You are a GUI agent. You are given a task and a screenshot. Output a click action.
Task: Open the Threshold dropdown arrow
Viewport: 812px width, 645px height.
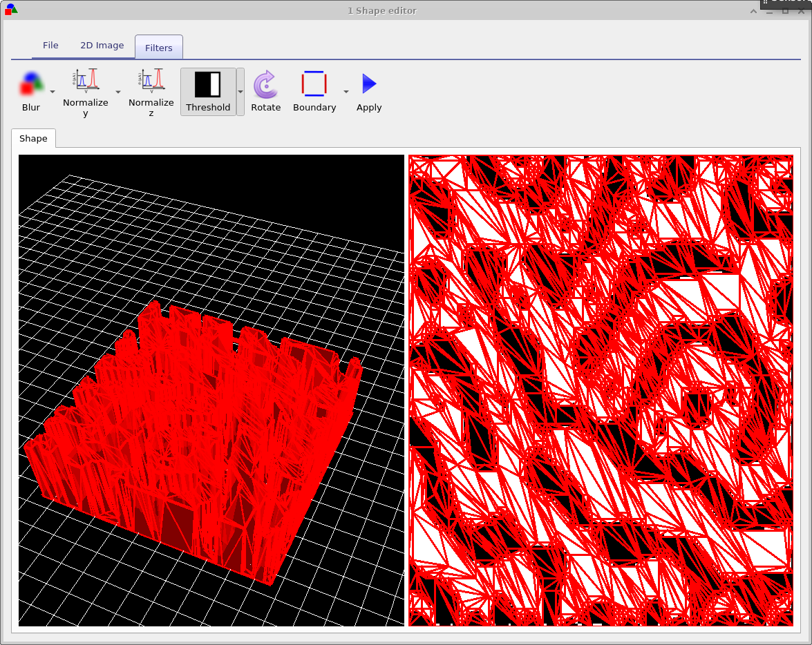pos(240,92)
